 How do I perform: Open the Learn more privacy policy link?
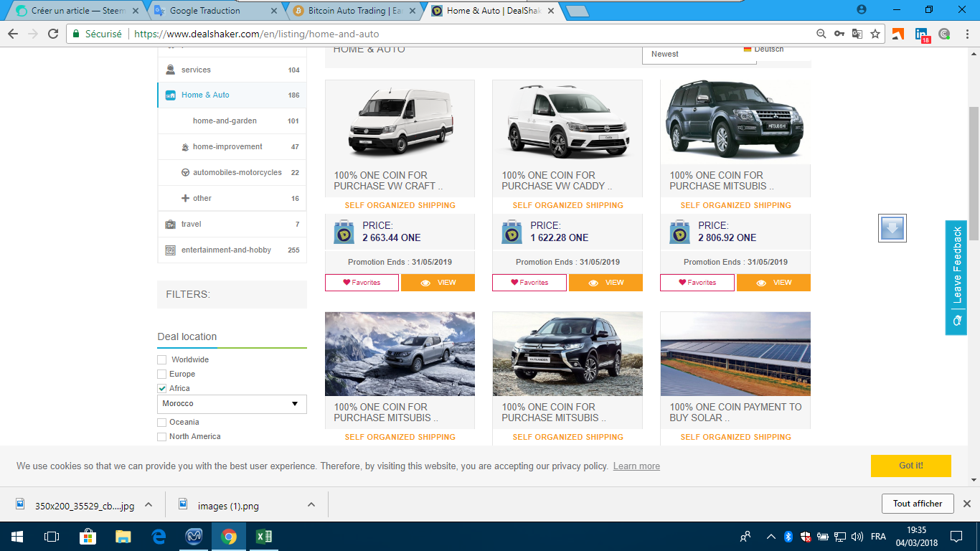[x=636, y=466]
